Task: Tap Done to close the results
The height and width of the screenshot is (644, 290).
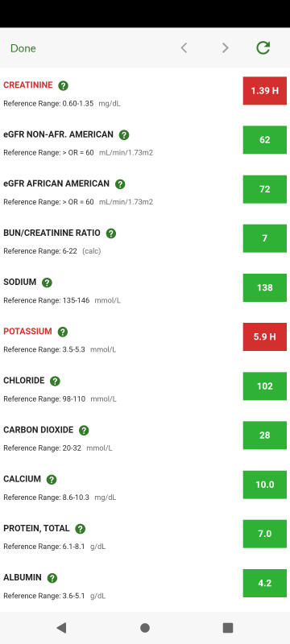Action: click(x=23, y=48)
